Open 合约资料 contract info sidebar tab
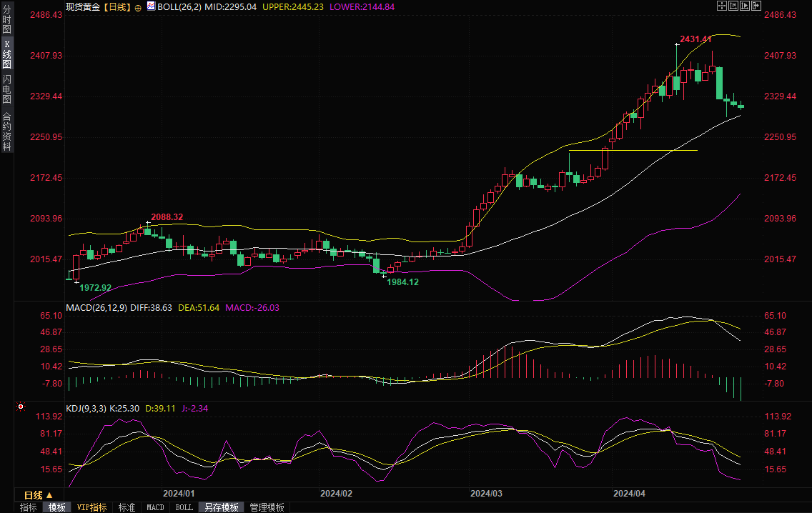This screenshot has width=812, height=513. click(x=6, y=131)
